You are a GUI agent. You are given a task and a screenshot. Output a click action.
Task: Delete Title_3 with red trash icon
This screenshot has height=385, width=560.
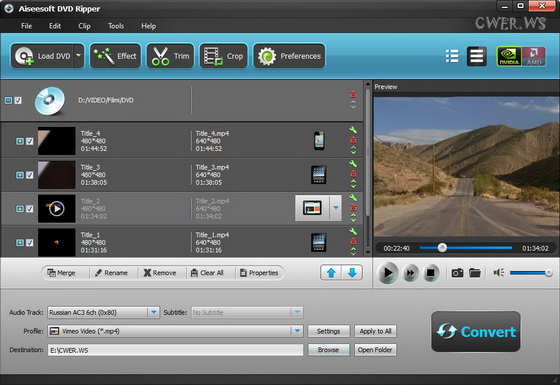[353, 174]
